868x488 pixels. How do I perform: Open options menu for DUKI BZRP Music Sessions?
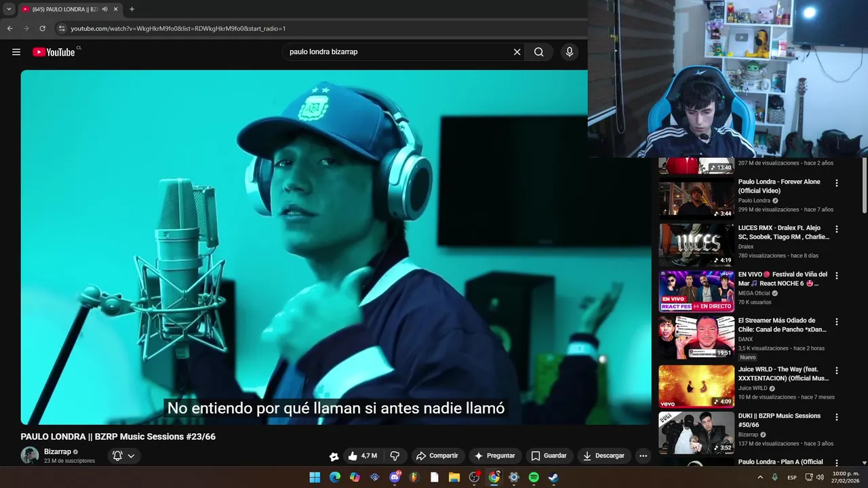pos(837,417)
